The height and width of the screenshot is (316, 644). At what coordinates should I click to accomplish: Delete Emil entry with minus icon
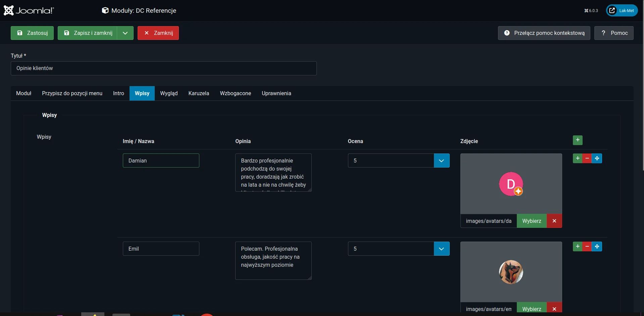point(587,247)
